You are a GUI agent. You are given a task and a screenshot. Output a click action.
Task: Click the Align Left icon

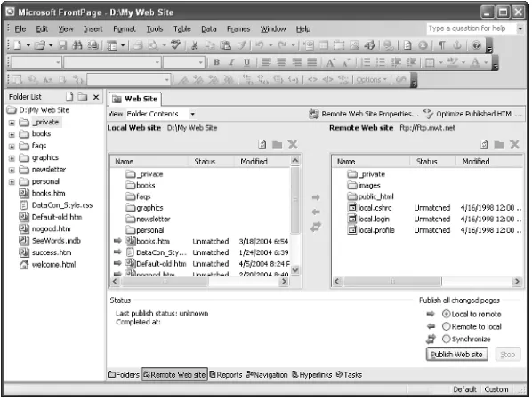tap(266, 62)
